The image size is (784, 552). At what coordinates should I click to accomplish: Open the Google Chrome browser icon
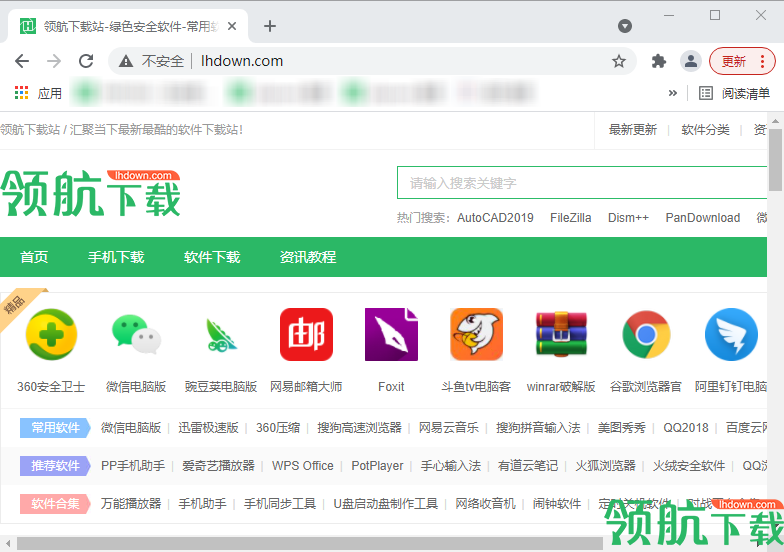point(646,334)
